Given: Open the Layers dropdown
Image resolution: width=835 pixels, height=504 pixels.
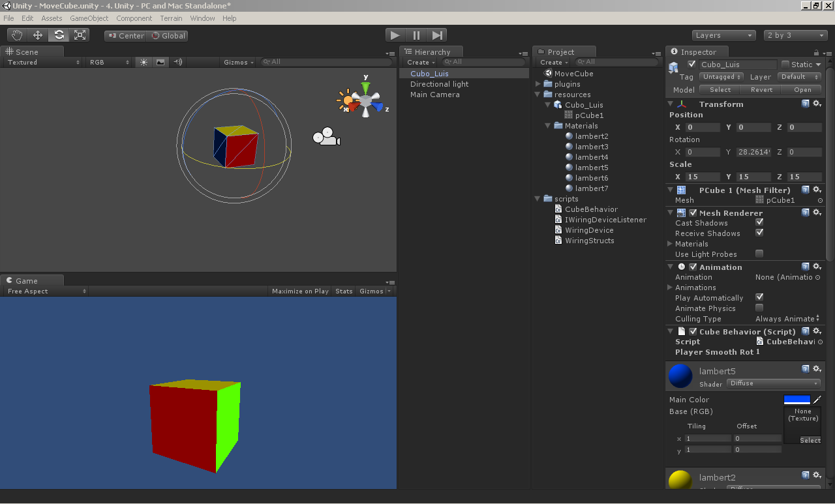Looking at the screenshot, I should (x=723, y=35).
